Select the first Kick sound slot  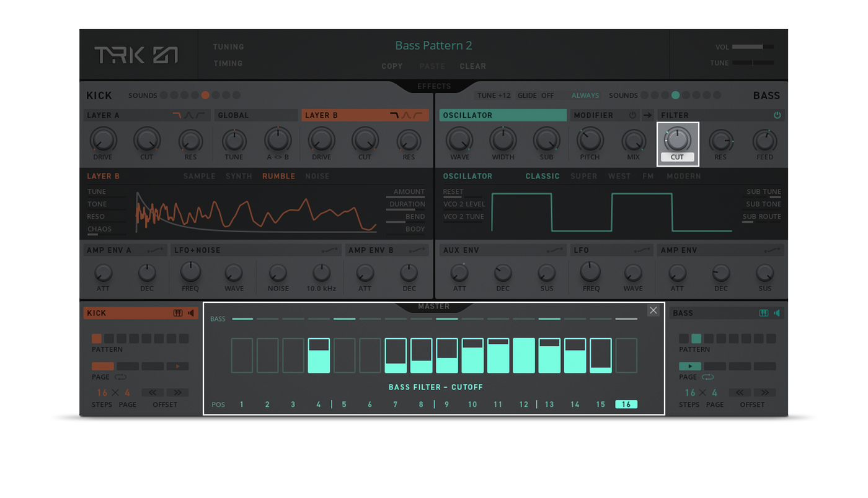tap(164, 95)
